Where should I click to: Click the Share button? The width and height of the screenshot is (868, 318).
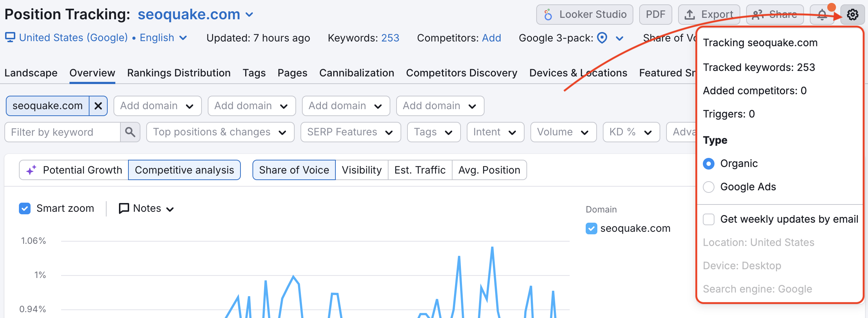[775, 15]
